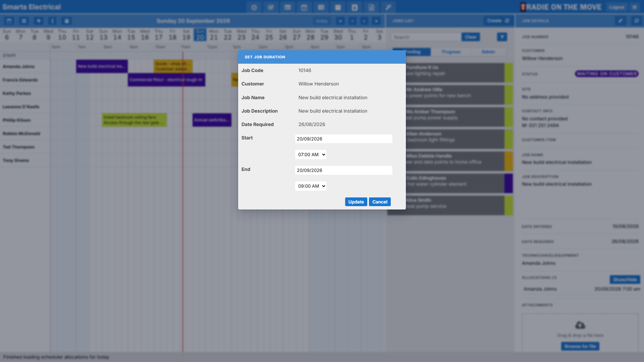Click the Colin Edinghouse job card in the jobs list
The image size is (644, 362).
(x=450, y=183)
